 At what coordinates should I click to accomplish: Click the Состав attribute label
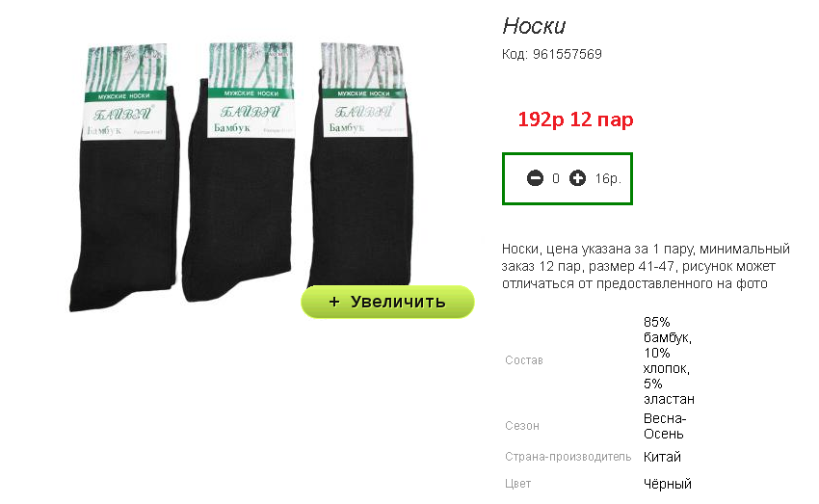[x=524, y=360]
